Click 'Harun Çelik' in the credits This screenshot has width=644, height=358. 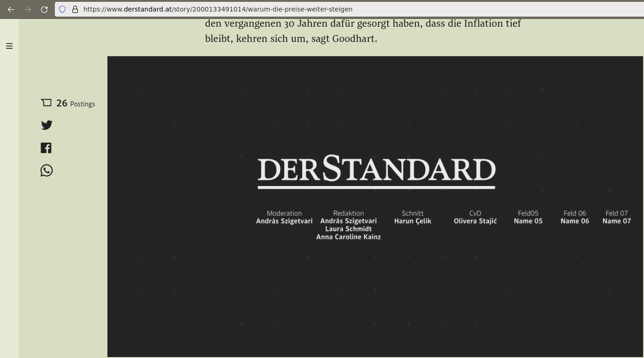pyautogui.click(x=413, y=221)
